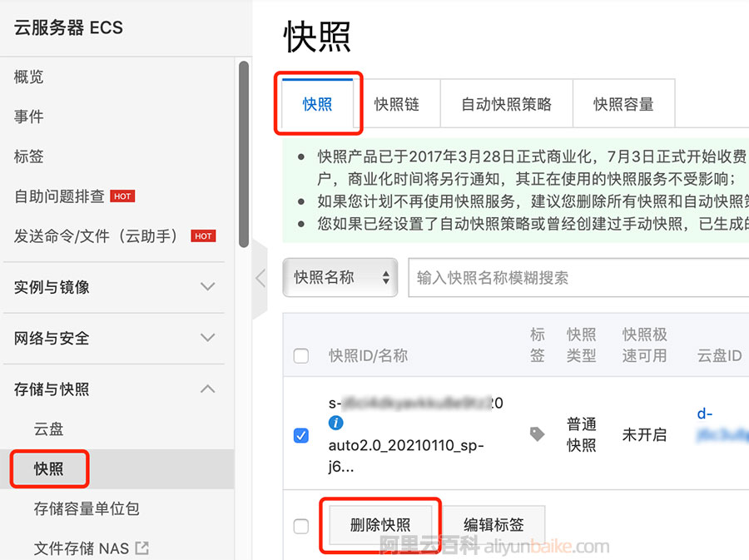Click the 云盘ID column header

click(x=719, y=355)
